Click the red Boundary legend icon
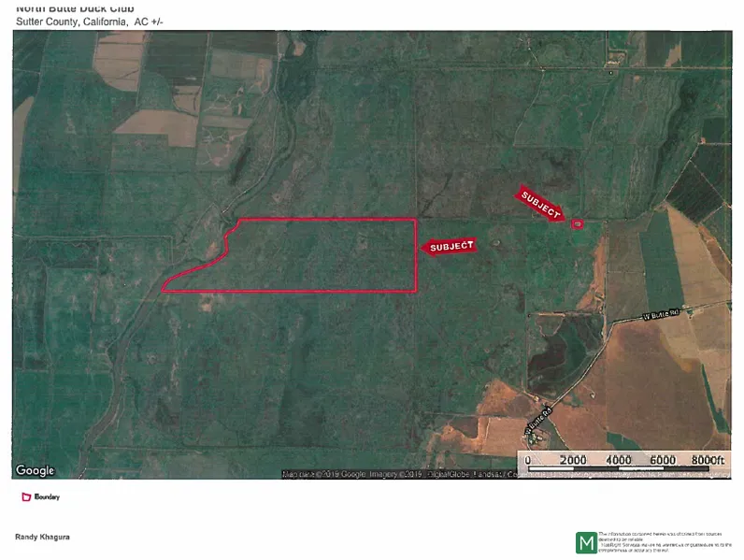 pos(25,496)
